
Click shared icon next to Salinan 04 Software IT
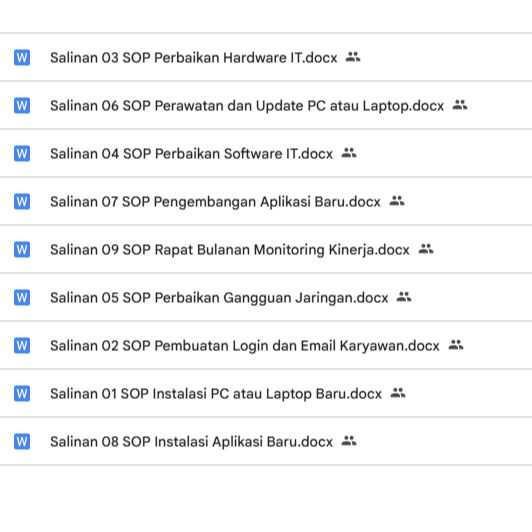click(349, 153)
